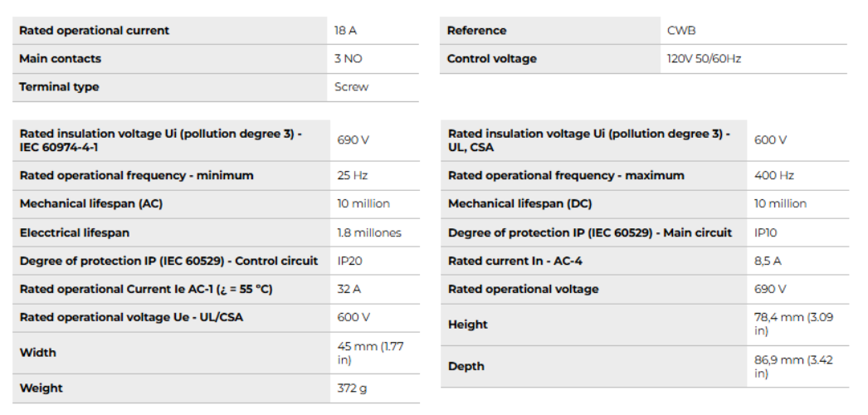Viewport: 868px width, 415px height.
Task: Select the 3 NO value
Action: [349, 59]
